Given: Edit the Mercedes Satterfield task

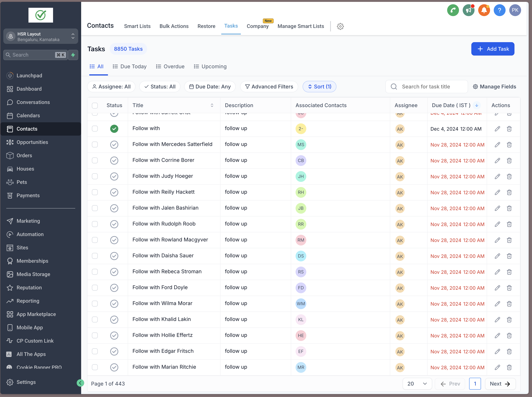Looking at the screenshot, I should pos(497,145).
